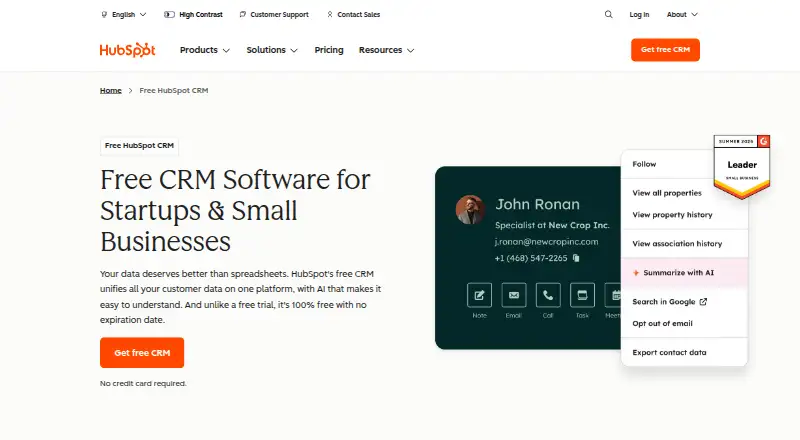This screenshot has width=800, height=440.
Task: Click the external link icon by Search in Google
Action: [x=703, y=302]
